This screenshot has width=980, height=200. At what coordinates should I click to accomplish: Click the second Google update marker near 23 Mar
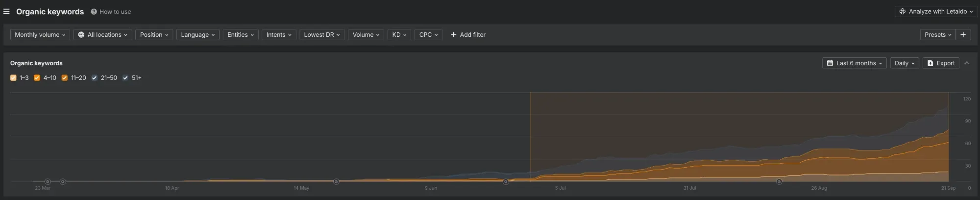point(63,182)
